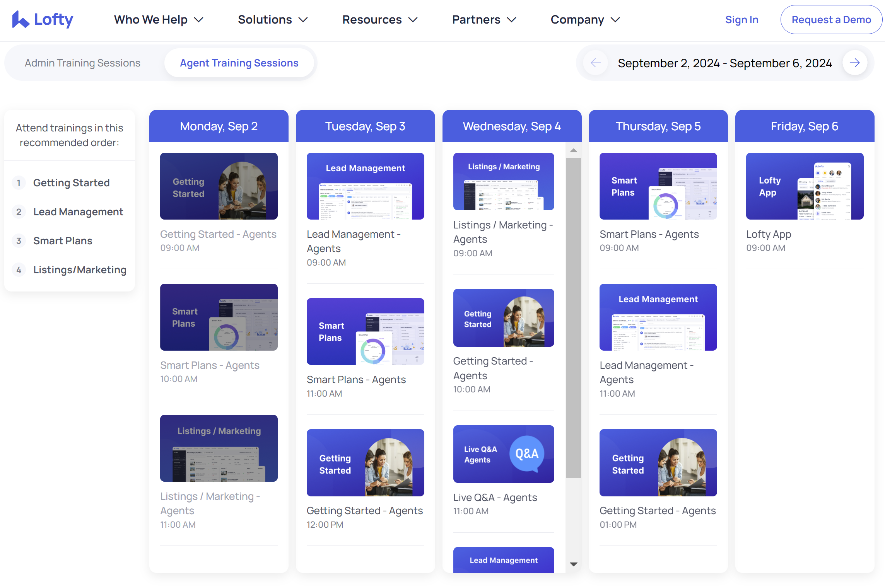885x588 pixels.
Task: Click Wednesday 'Live Q&A - Agents' title
Action: click(495, 498)
